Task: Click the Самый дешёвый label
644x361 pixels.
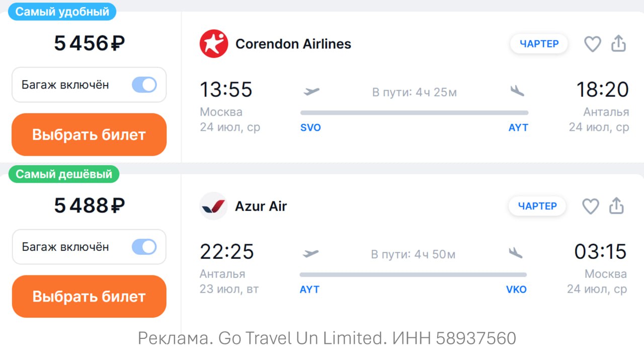Action: [x=63, y=174]
